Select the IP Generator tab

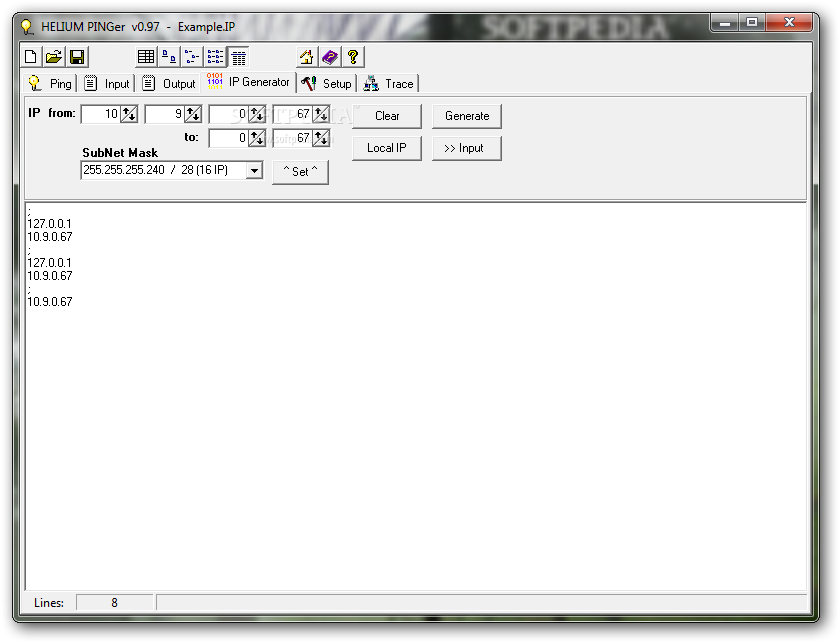tap(248, 82)
